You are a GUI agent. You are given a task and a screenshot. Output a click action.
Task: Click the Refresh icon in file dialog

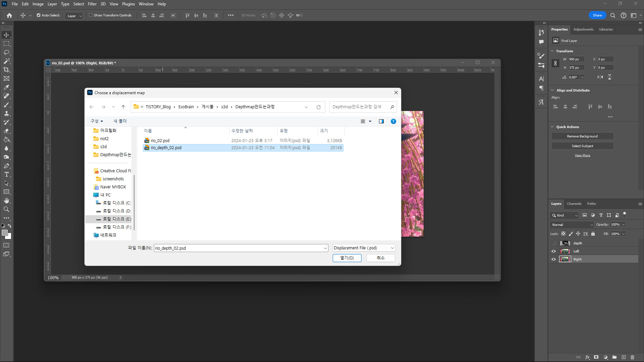click(318, 107)
